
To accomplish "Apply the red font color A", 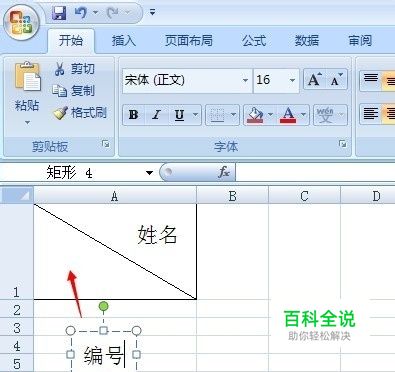I will (288, 115).
